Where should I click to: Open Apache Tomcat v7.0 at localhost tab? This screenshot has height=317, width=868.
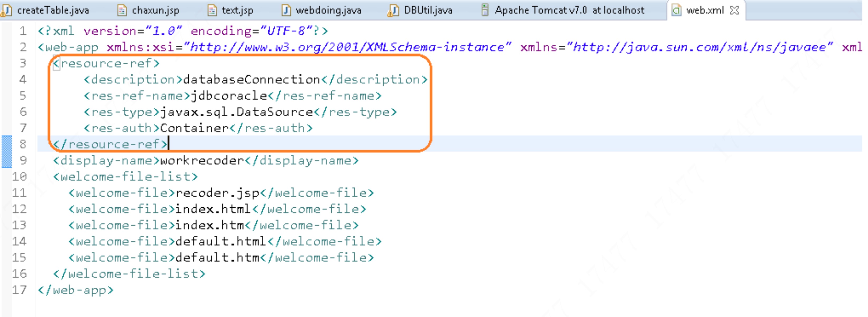click(x=569, y=11)
